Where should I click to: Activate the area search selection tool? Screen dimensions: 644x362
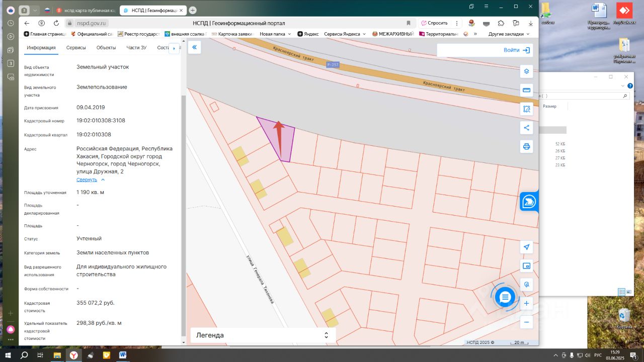[x=527, y=109]
